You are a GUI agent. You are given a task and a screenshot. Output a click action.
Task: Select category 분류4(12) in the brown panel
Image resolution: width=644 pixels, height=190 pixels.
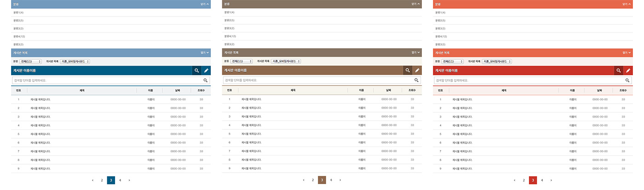pyautogui.click(x=230, y=36)
